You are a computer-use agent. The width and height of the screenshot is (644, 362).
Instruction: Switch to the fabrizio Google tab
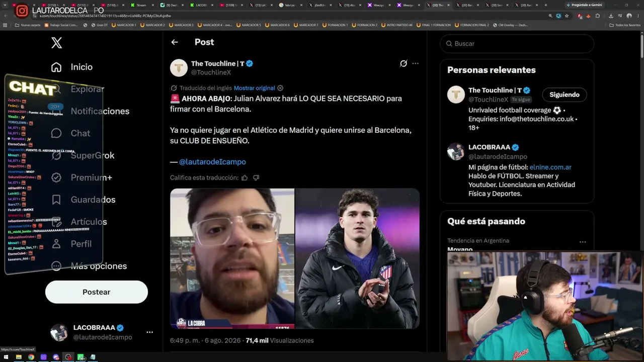pos(290,5)
